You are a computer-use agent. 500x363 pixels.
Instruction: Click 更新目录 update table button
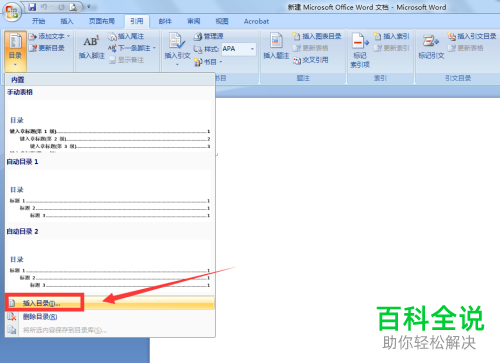click(46, 48)
